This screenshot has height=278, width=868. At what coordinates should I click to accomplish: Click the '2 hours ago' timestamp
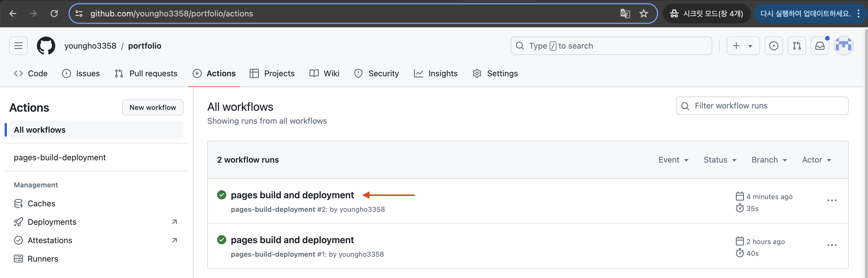[x=766, y=241]
